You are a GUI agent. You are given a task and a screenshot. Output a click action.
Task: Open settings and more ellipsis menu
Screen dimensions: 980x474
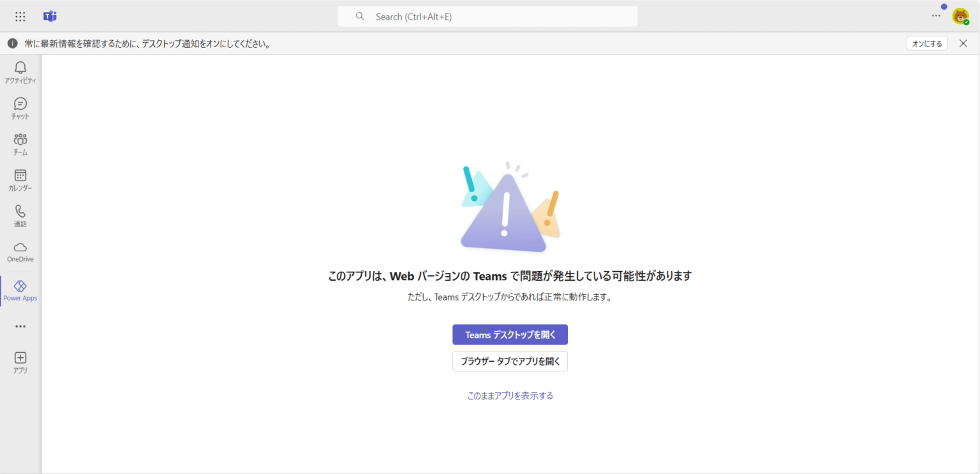tap(936, 16)
